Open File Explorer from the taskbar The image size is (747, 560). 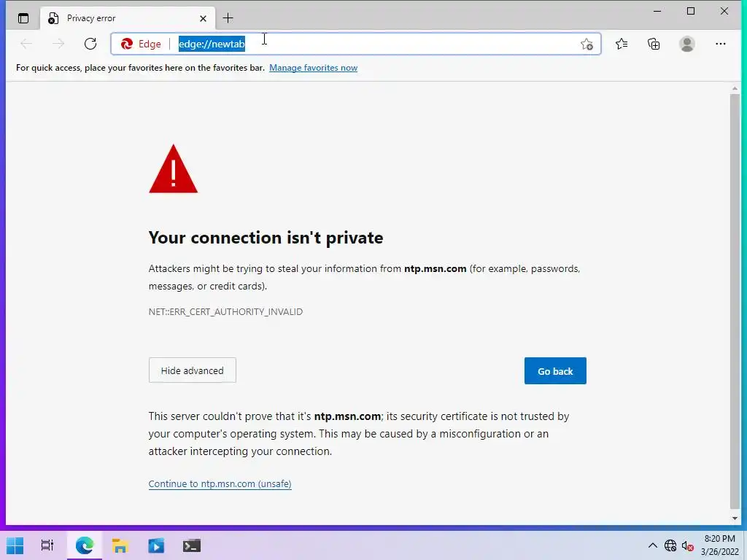tap(120, 545)
